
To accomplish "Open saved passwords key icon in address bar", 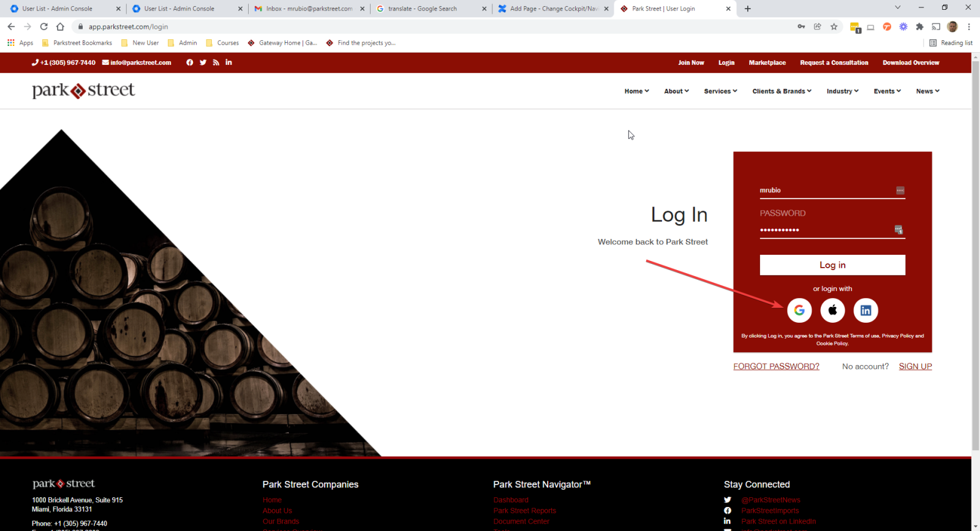I will coord(801,26).
